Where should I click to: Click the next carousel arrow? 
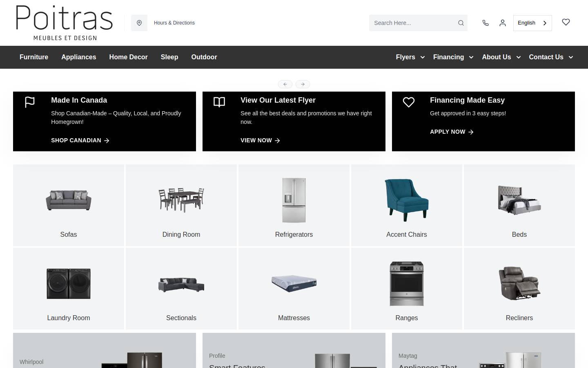pos(303,84)
